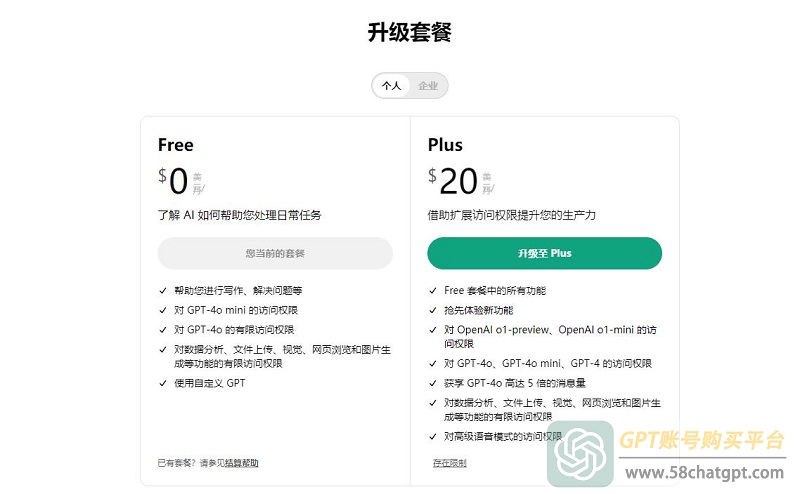Click checkmark beside 对 GPT-4o mini 的访问权限
Image resolution: width=800 pixels, height=494 pixels.
coord(163,310)
